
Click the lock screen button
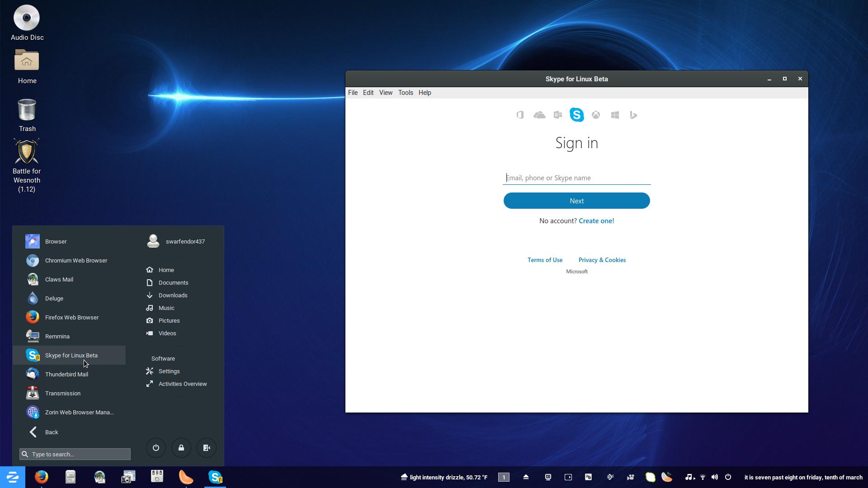(181, 448)
